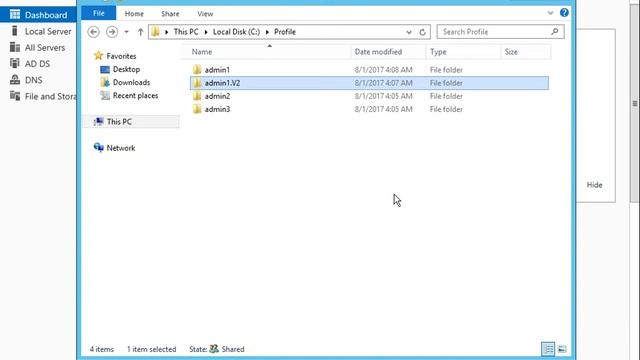
Task: Open the File ribbon tab
Action: (x=98, y=13)
